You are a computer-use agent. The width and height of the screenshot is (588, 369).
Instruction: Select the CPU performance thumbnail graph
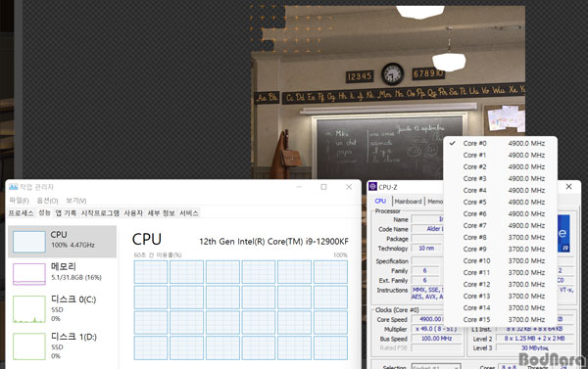click(x=29, y=242)
